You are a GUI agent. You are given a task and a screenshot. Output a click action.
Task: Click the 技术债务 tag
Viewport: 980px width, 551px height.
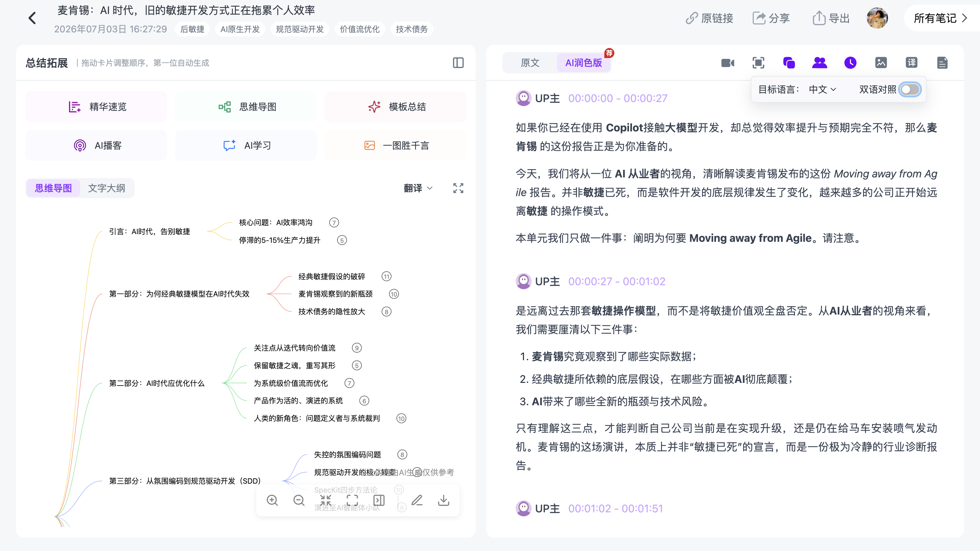[412, 29]
